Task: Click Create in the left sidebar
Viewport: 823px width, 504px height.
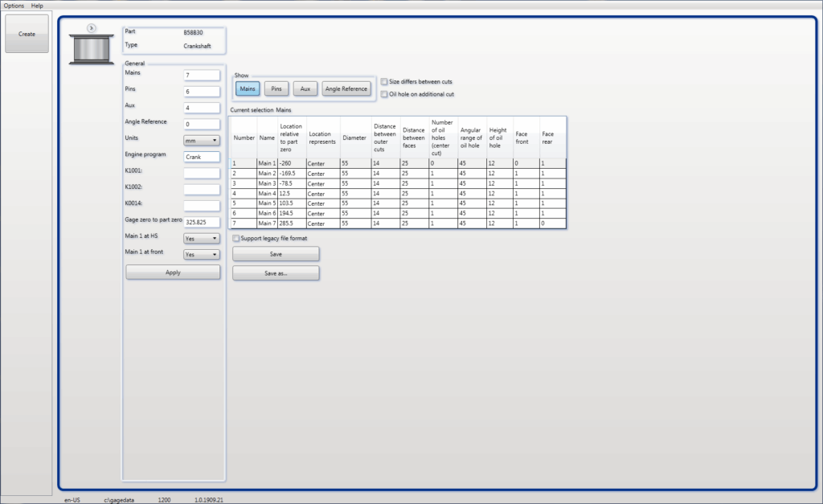Action: tap(27, 33)
